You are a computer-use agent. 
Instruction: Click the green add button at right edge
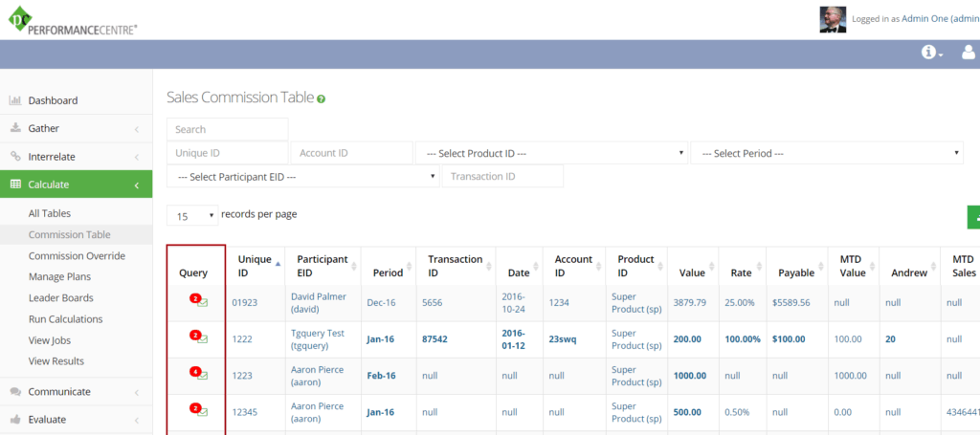(x=973, y=217)
